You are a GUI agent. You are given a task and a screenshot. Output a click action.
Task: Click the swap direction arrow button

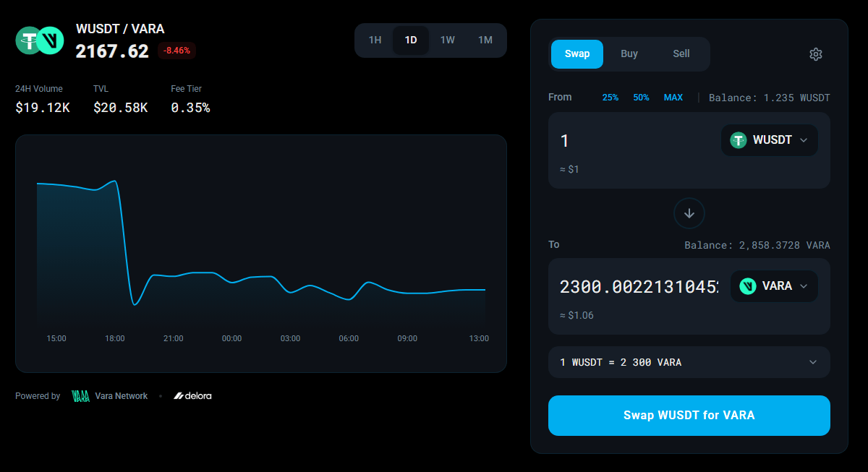689,213
